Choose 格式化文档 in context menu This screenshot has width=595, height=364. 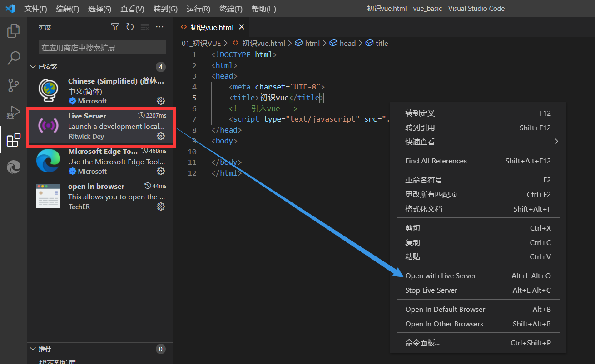[478, 209]
